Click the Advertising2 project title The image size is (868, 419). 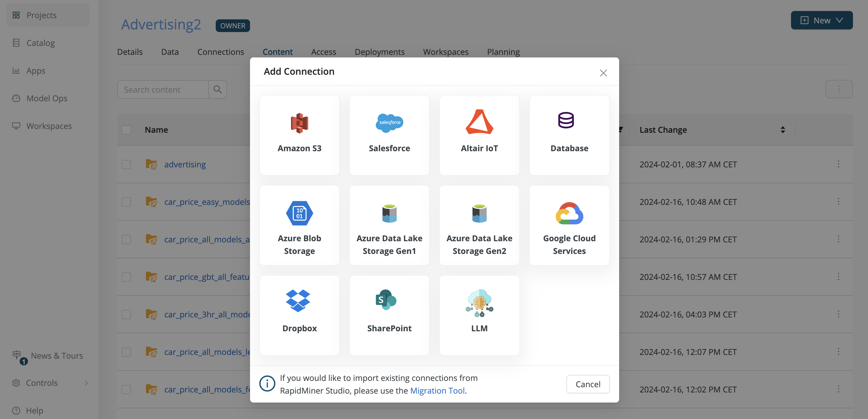tap(161, 24)
